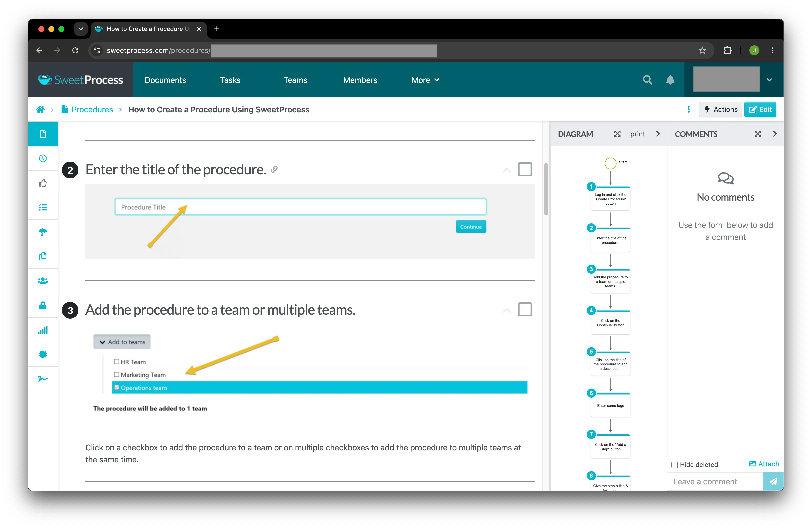Open the Members menu
Viewport: 812px width, 528px height.
click(x=360, y=80)
